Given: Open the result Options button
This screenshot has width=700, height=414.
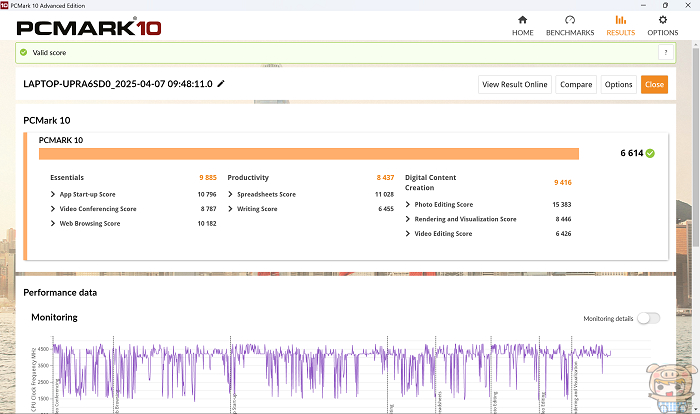Looking at the screenshot, I should 618,84.
